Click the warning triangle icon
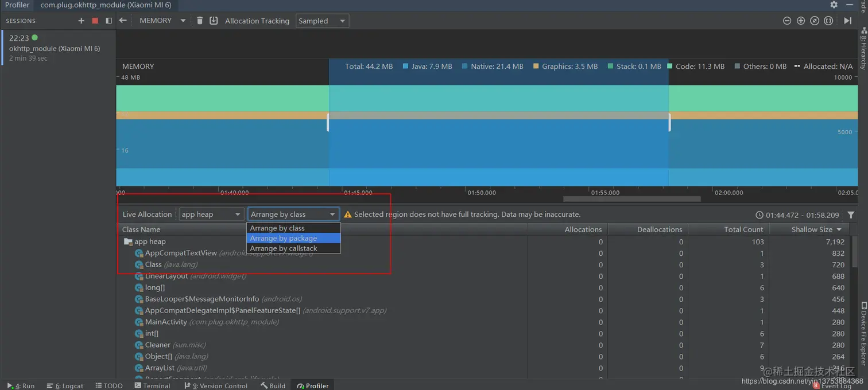868x390 pixels. click(348, 214)
